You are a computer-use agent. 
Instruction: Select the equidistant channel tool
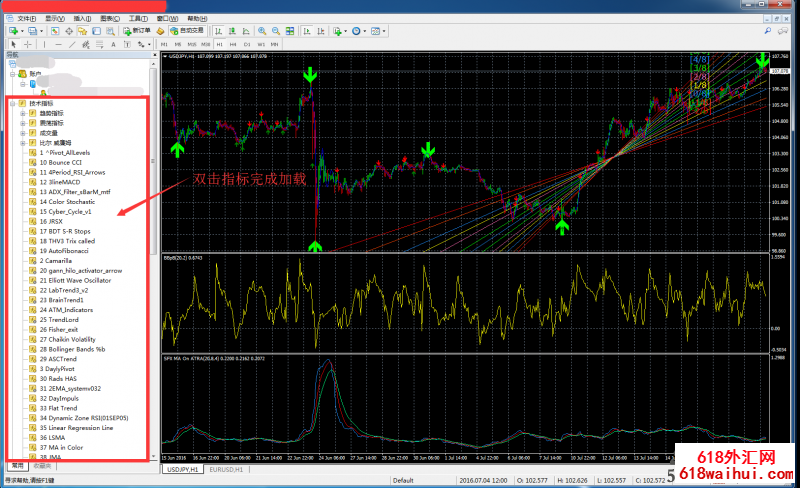[x=86, y=44]
